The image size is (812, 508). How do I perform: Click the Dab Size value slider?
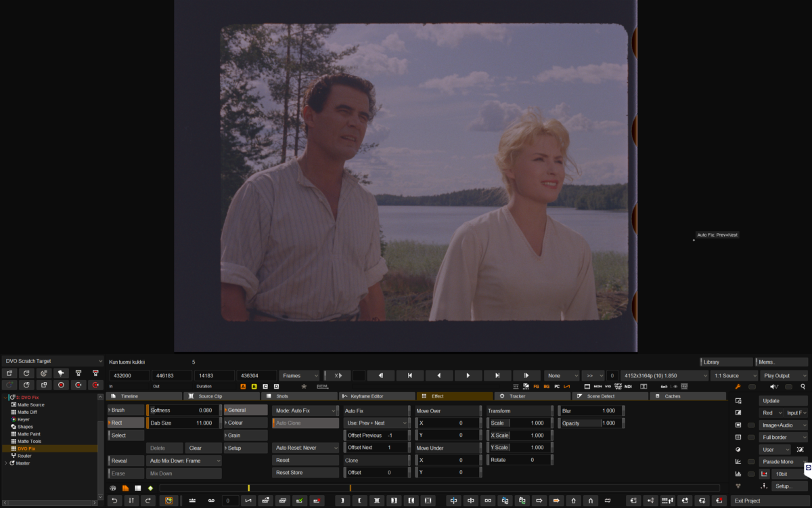click(x=183, y=423)
